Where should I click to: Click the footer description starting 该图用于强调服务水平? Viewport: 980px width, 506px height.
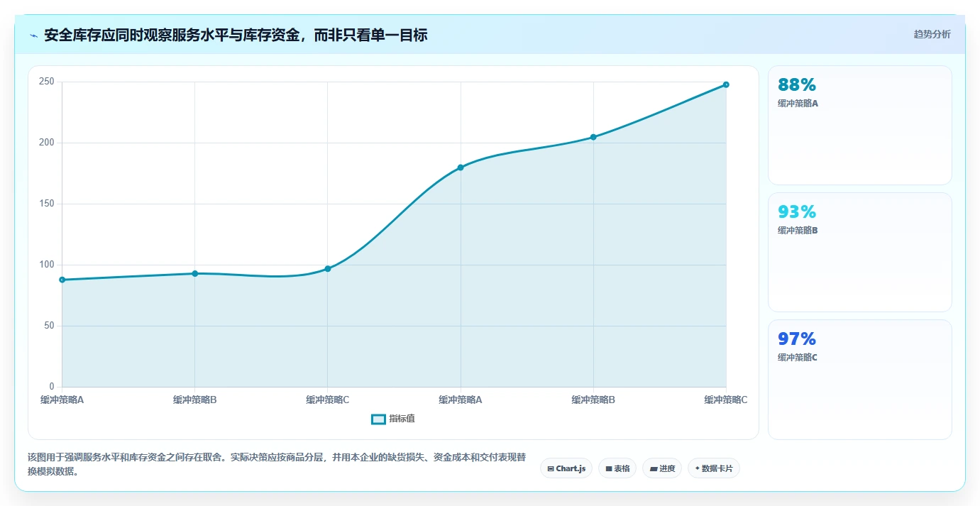point(277,465)
